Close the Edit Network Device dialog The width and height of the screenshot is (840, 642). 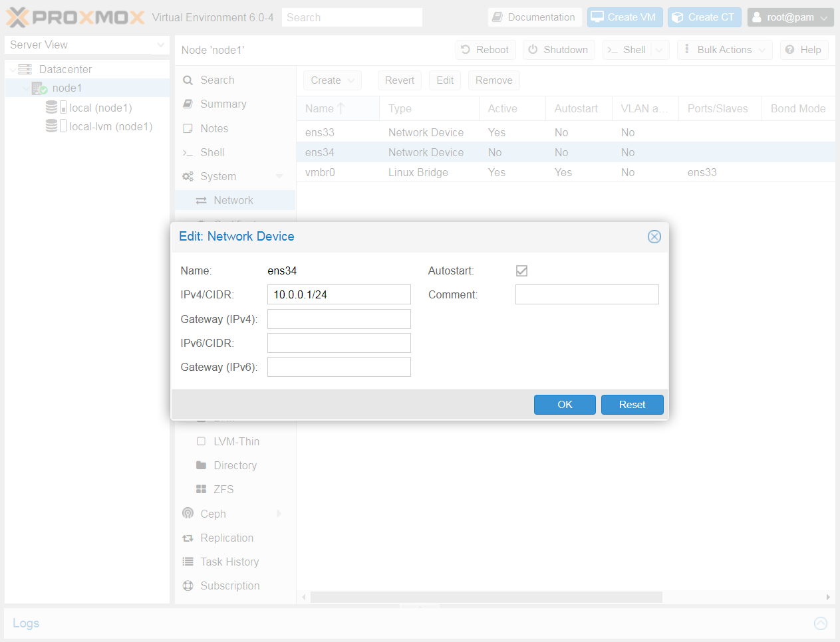click(x=654, y=237)
